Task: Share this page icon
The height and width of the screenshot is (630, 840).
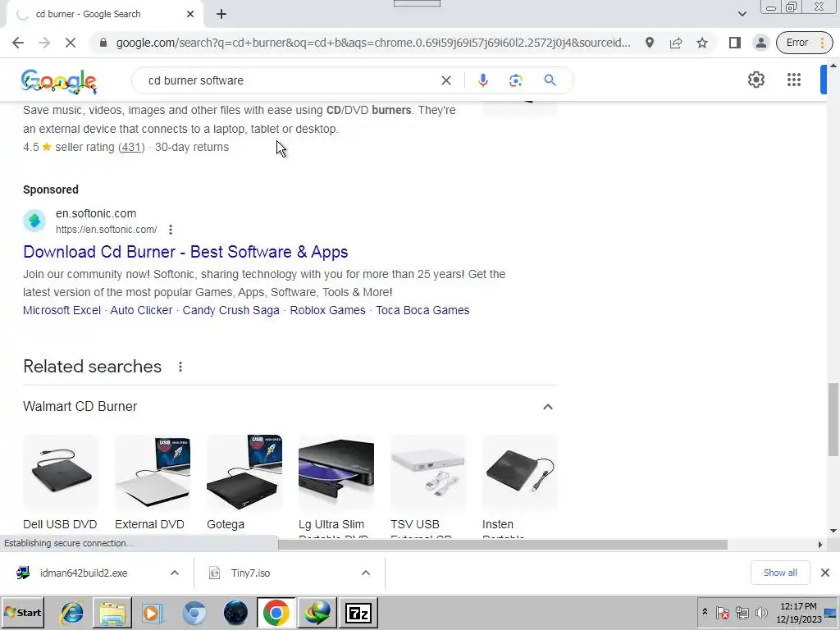Action: 676,43
